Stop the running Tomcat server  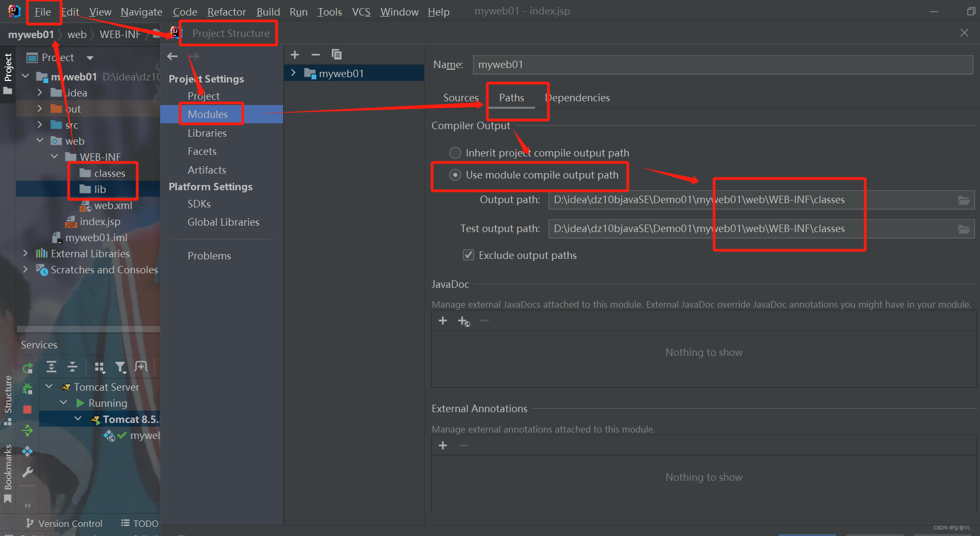point(27,410)
